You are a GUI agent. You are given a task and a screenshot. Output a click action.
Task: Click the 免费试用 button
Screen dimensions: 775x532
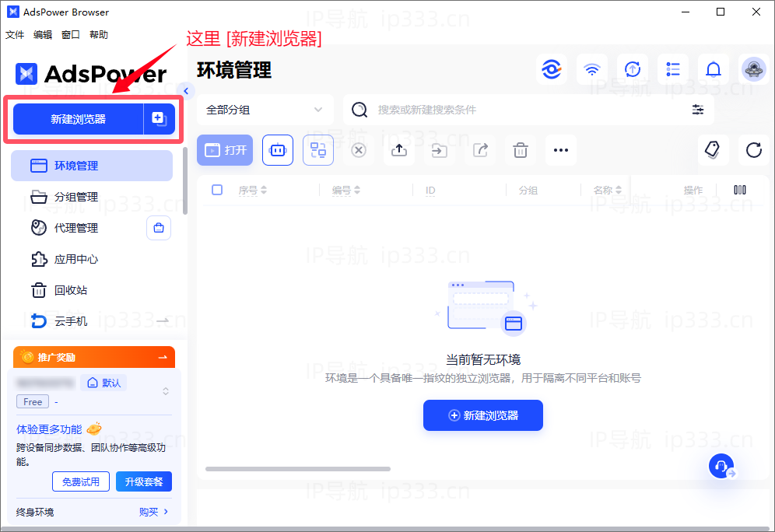(81, 481)
